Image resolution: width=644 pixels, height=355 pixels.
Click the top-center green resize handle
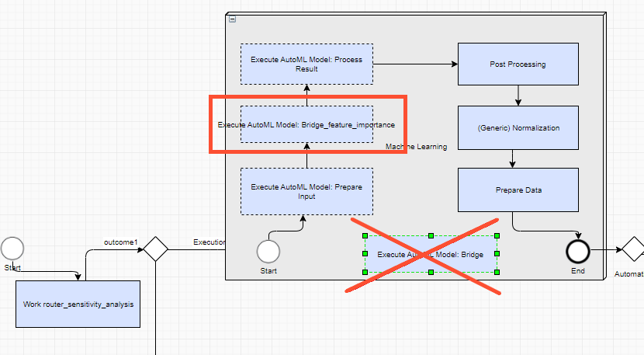[431, 235]
